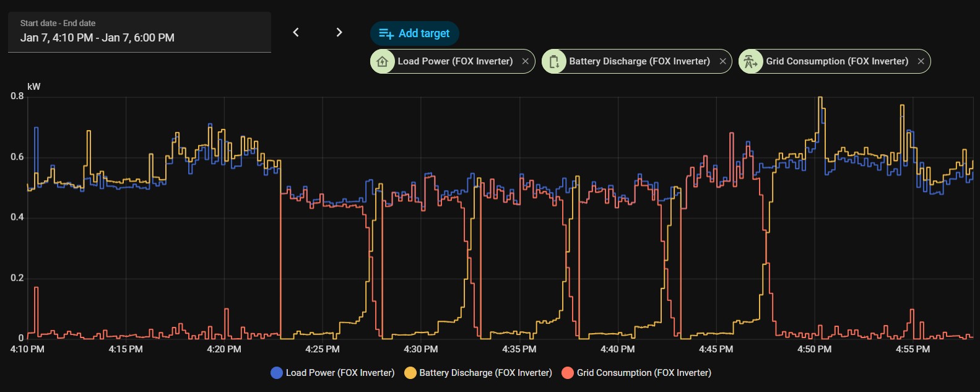Click the Load Power house icon

pos(383,61)
